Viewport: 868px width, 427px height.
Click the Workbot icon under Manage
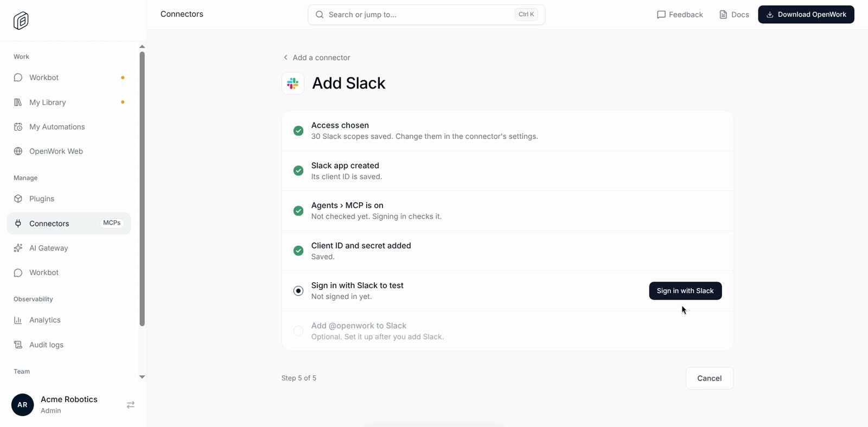click(x=18, y=272)
